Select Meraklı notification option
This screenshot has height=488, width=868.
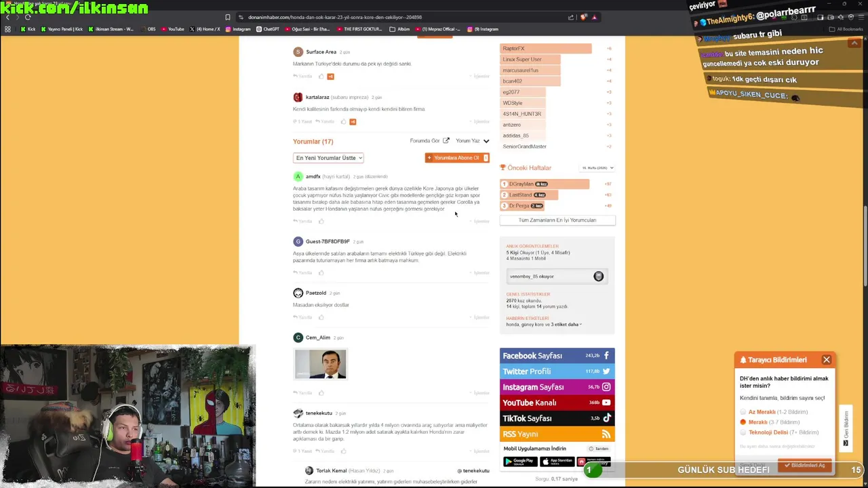pyautogui.click(x=770, y=422)
